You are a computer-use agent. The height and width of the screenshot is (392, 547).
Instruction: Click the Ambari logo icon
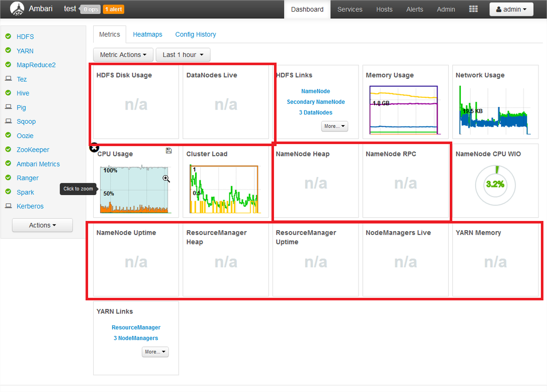click(x=16, y=9)
